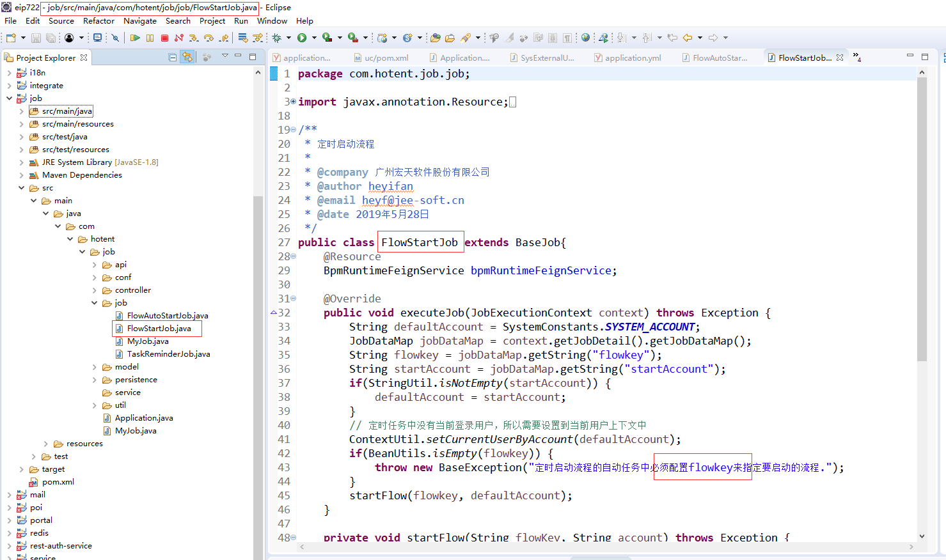Image resolution: width=946 pixels, height=560 pixels.
Task: Select pom.xml under job project
Action: click(x=58, y=482)
